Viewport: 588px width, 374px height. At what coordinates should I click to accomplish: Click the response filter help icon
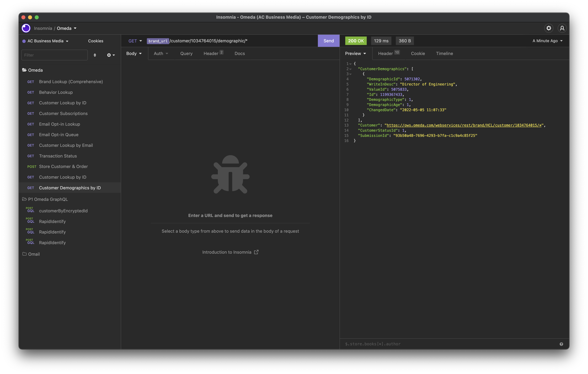point(561,344)
